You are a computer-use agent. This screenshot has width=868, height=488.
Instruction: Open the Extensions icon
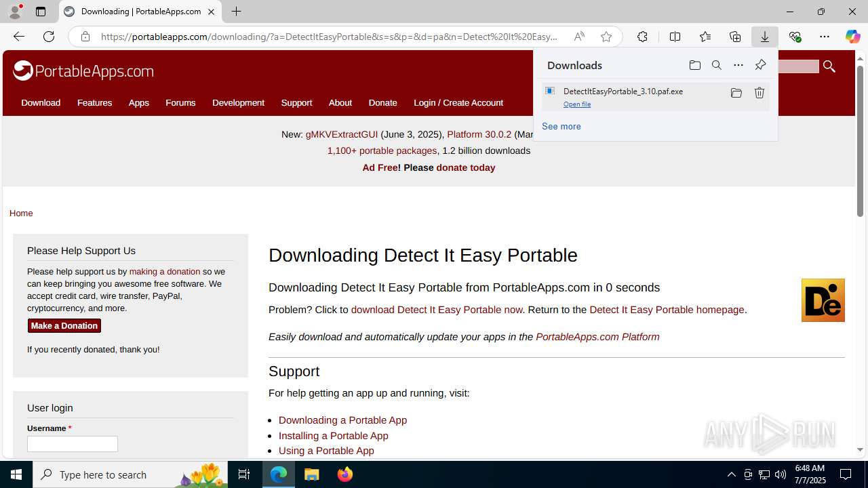(642, 37)
